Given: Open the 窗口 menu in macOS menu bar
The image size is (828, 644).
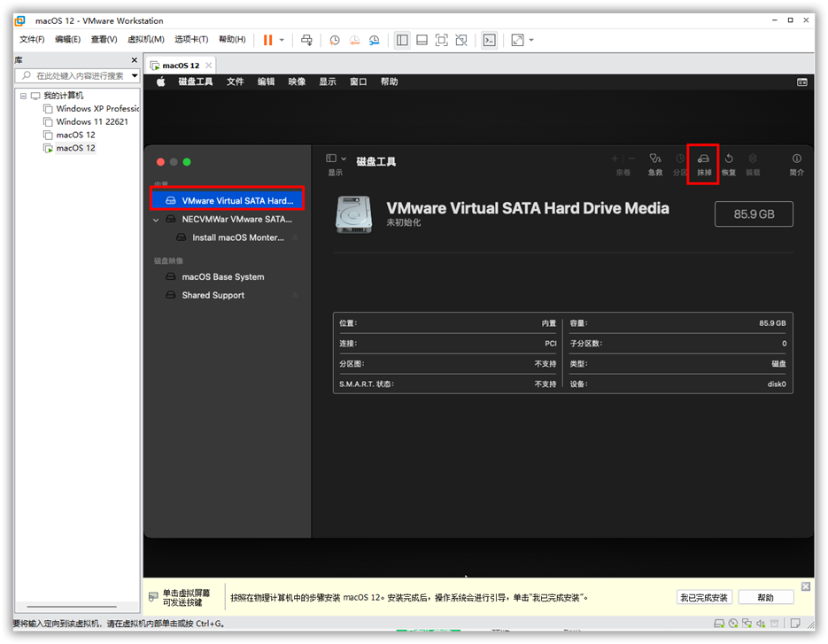Looking at the screenshot, I should click(358, 81).
